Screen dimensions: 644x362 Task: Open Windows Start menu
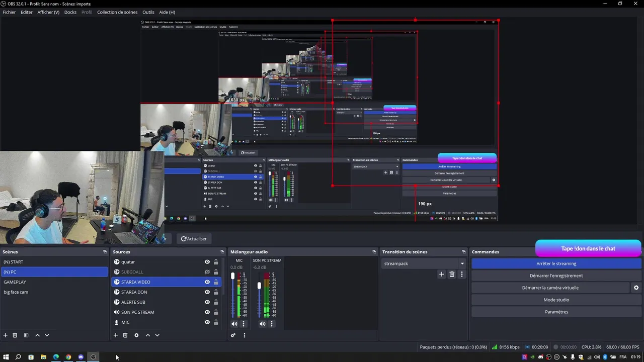coord(6,357)
